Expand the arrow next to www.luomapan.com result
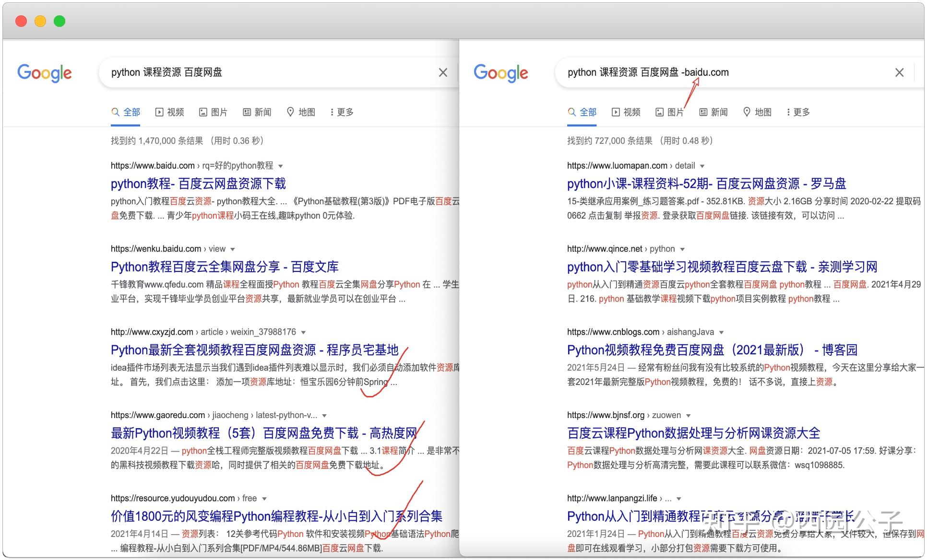This screenshot has height=560, width=927. (x=702, y=166)
